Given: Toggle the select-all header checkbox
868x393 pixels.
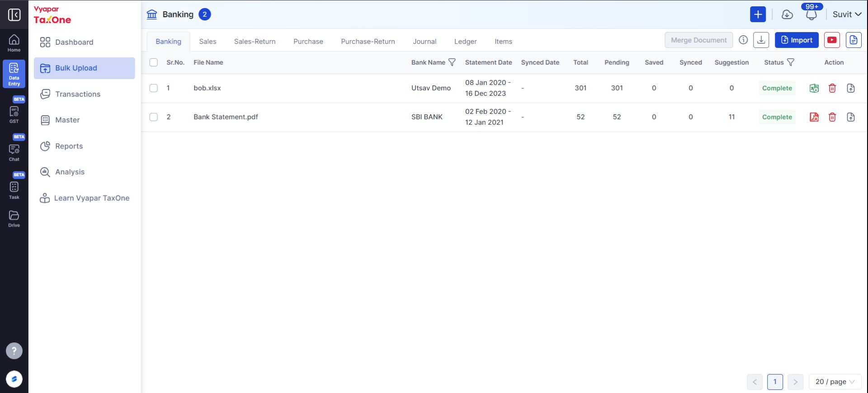Looking at the screenshot, I should pyautogui.click(x=154, y=62).
